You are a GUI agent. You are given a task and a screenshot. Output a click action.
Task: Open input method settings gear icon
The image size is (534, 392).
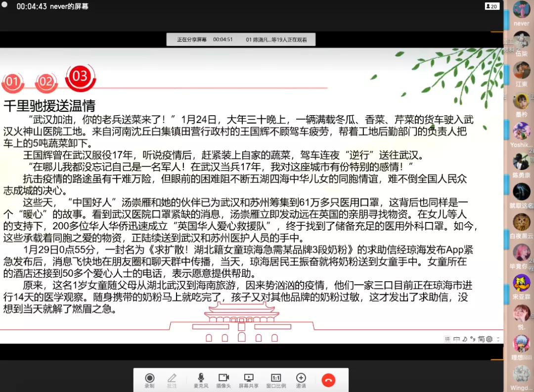click(489, 339)
